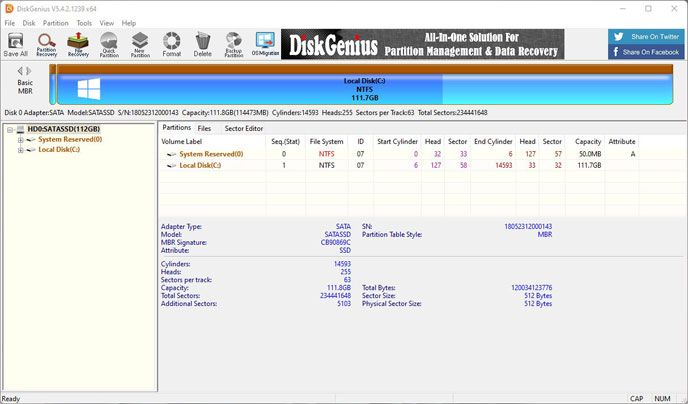Click the Delete partition icon
Viewport: 688px width, 404px height.
[x=203, y=44]
